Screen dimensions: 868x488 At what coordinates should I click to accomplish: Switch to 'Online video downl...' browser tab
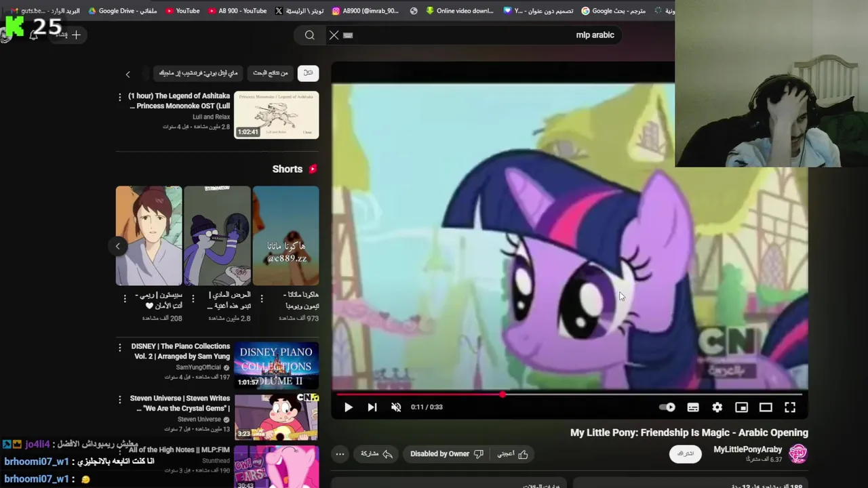coord(459,11)
